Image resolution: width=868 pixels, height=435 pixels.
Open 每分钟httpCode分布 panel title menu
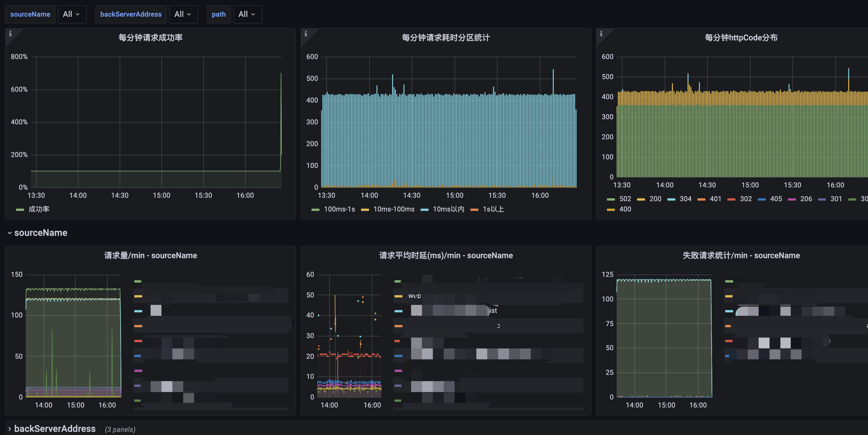click(x=741, y=38)
